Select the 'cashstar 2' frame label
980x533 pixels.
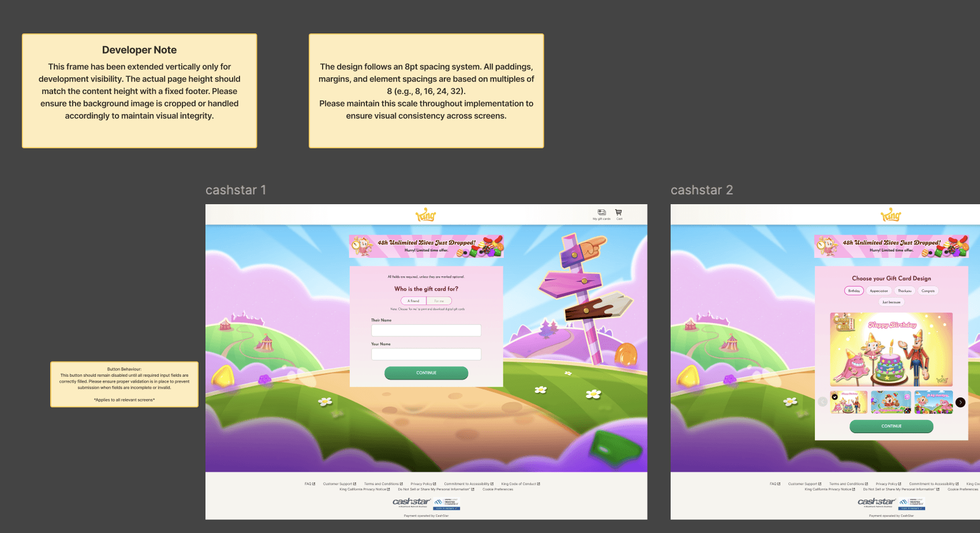tap(701, 190)
